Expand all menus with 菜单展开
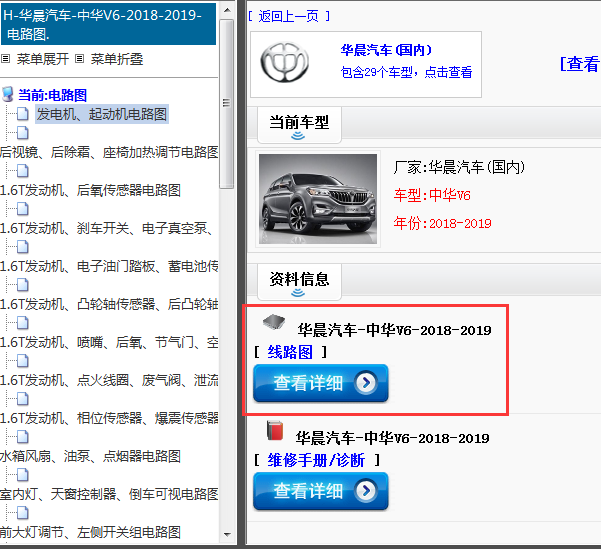 coord(43,59)
